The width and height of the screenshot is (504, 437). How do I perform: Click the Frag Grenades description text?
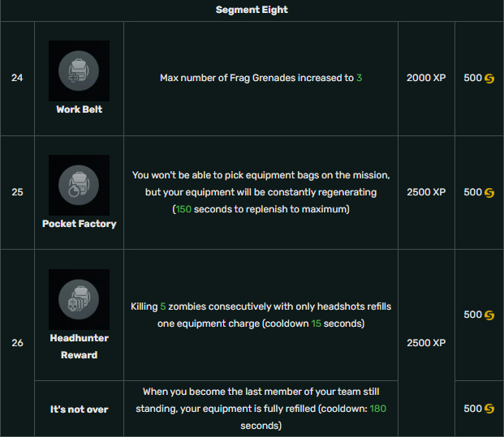click(x=261, y=78)
